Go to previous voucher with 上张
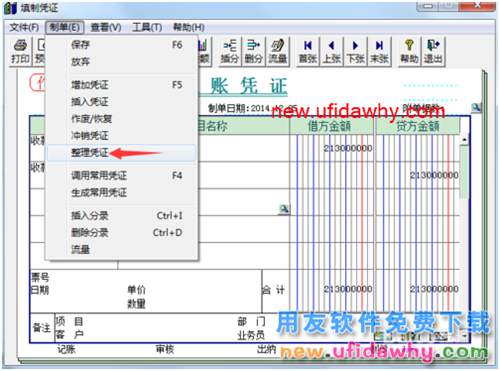This screenshot has height=371, width=500. tap(331, 51)
